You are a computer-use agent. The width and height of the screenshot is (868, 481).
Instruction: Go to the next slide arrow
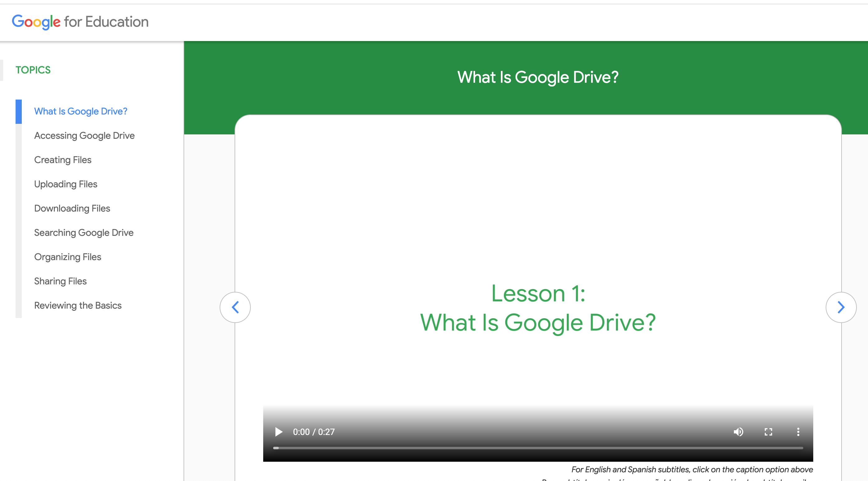point(841,307)
